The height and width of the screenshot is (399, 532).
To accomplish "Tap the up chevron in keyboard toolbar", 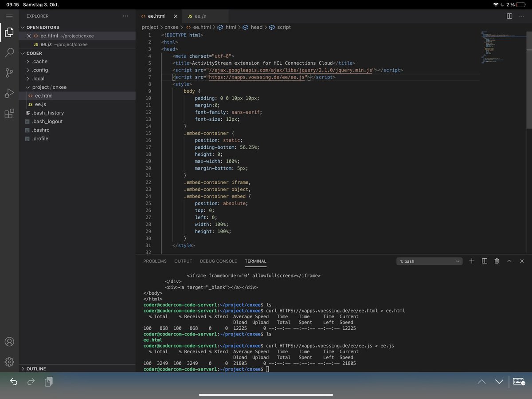I will pyautogui.click(x=482, y=382).
